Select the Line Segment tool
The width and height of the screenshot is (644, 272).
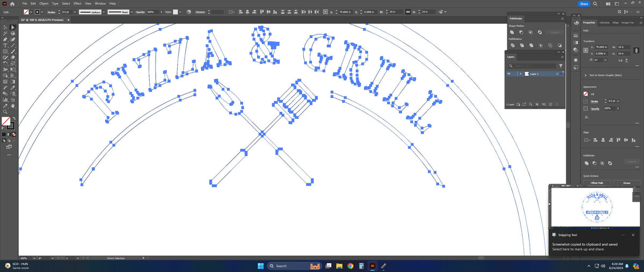click(x=13, y=45)
